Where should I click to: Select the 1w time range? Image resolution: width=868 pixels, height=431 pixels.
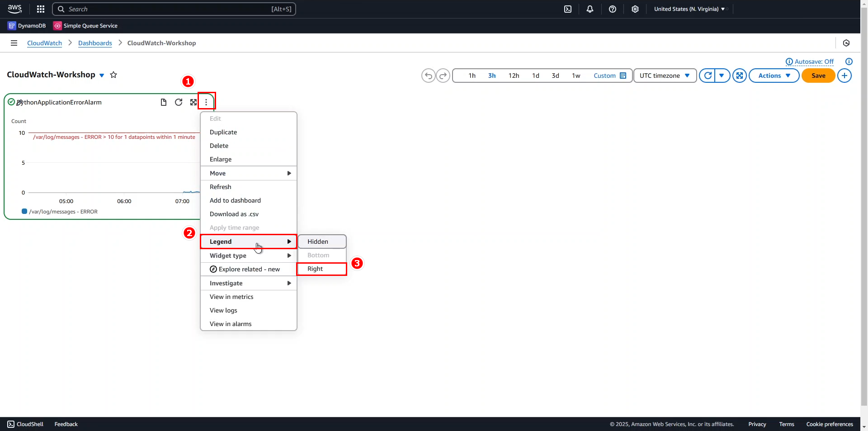(x=576, y=76)
